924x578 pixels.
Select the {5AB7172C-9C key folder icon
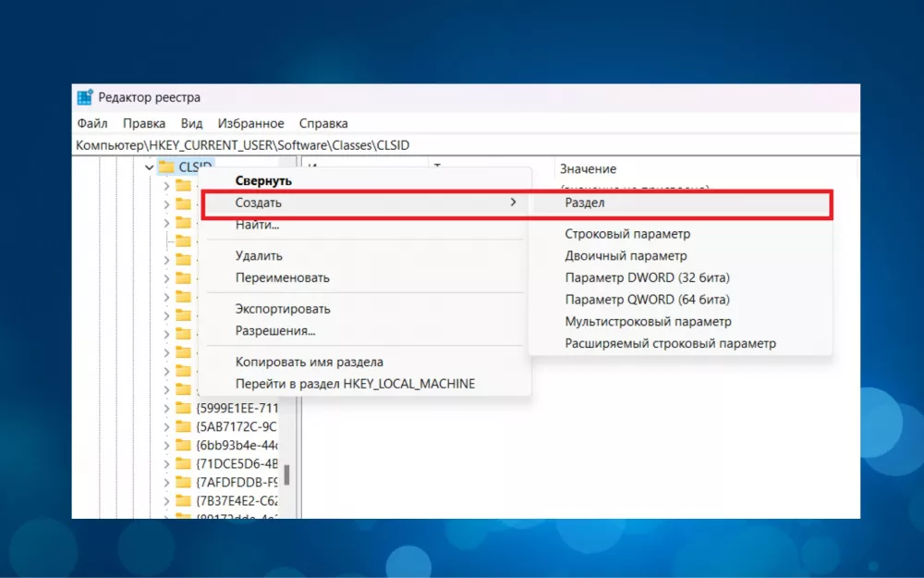tap(183, 426)
